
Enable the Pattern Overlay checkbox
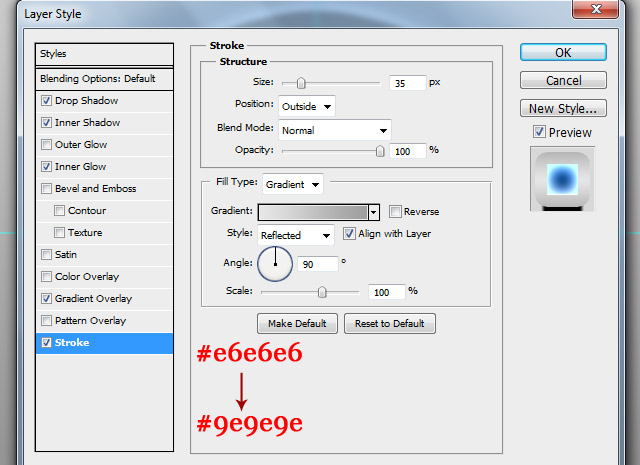click(x=47, y=321)
